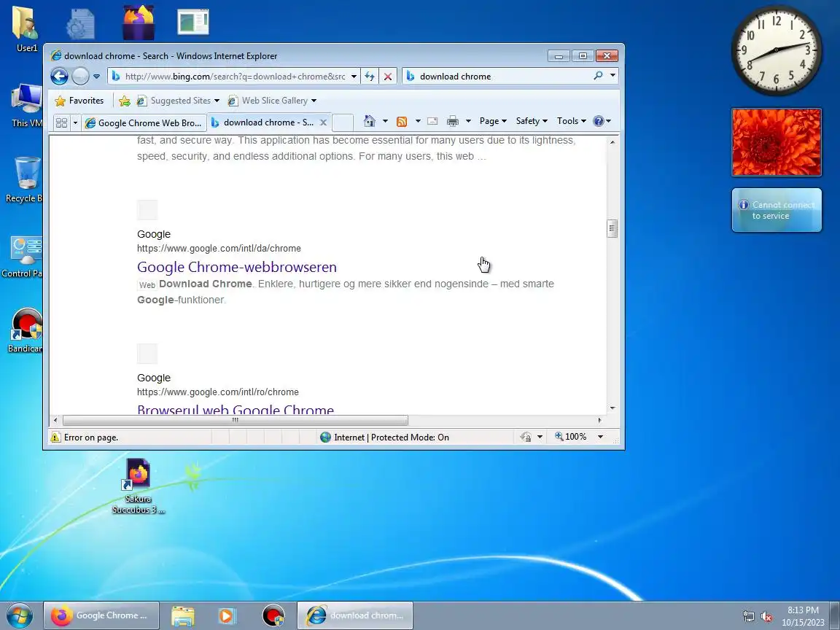
Task: Click the https://www.google.com/intl/ro/chrome URL text
Action: tap(218, 392)
